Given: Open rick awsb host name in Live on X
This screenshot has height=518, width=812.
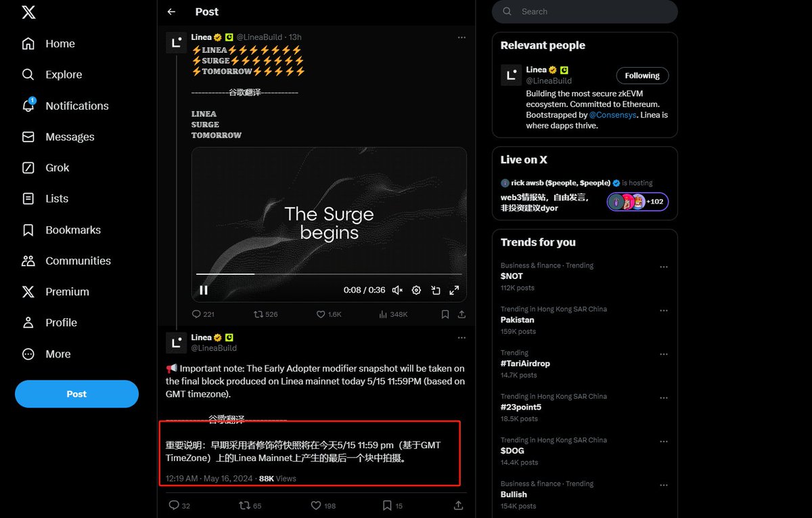Looking at the screenshot, I should pyautogui.click(x=561, y=183).
